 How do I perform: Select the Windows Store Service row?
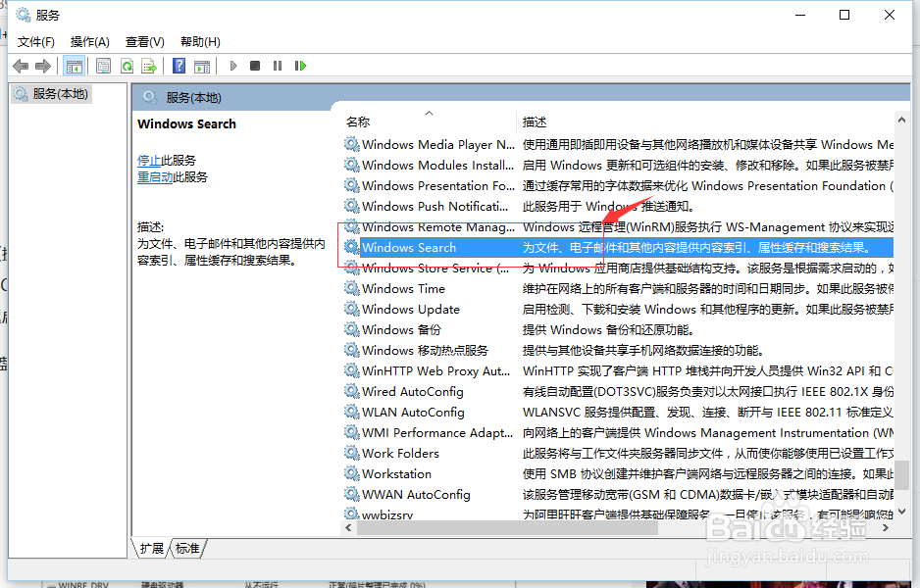618,268
